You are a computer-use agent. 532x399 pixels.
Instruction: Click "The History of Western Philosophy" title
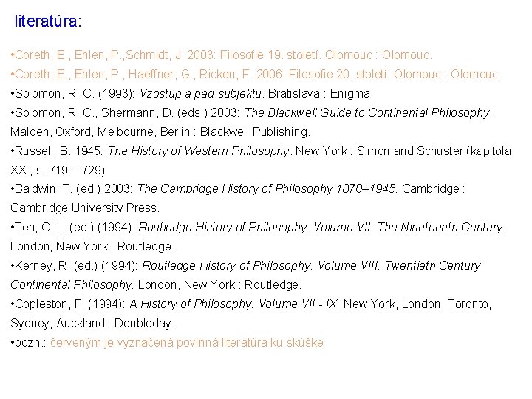coord(199,151)
